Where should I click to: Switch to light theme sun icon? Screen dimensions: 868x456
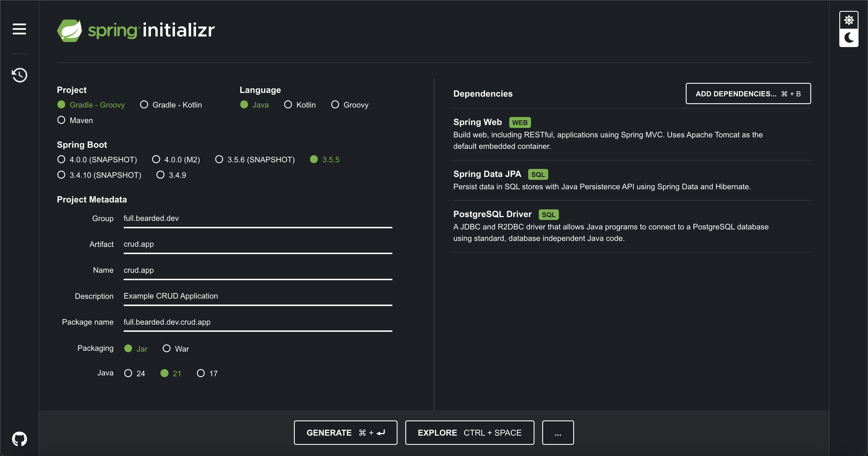pyautogui.click(x=848, y=20)
